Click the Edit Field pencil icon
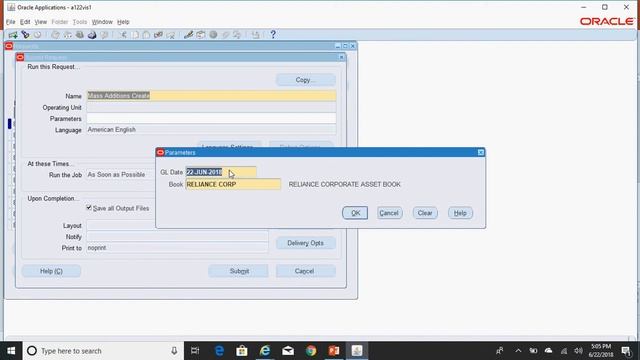 pos(188,35)
